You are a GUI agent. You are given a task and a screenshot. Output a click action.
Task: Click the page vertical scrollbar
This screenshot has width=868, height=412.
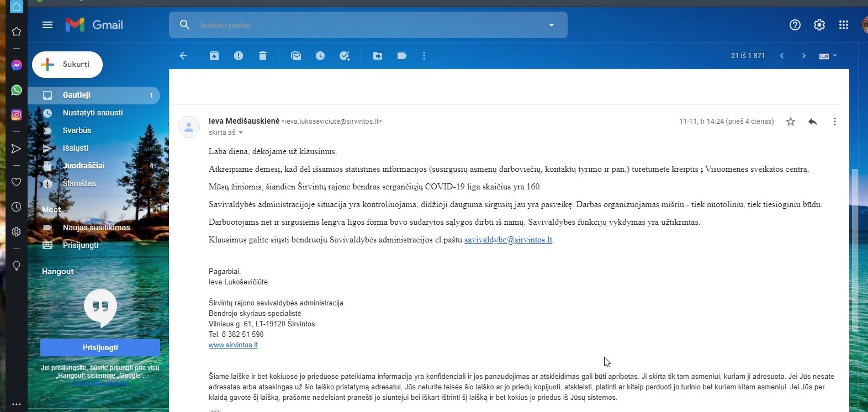coord(855,249)
